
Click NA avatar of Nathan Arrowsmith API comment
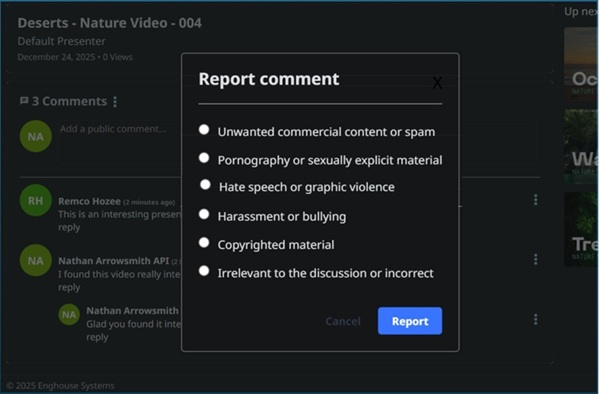(x=36, y=260)
